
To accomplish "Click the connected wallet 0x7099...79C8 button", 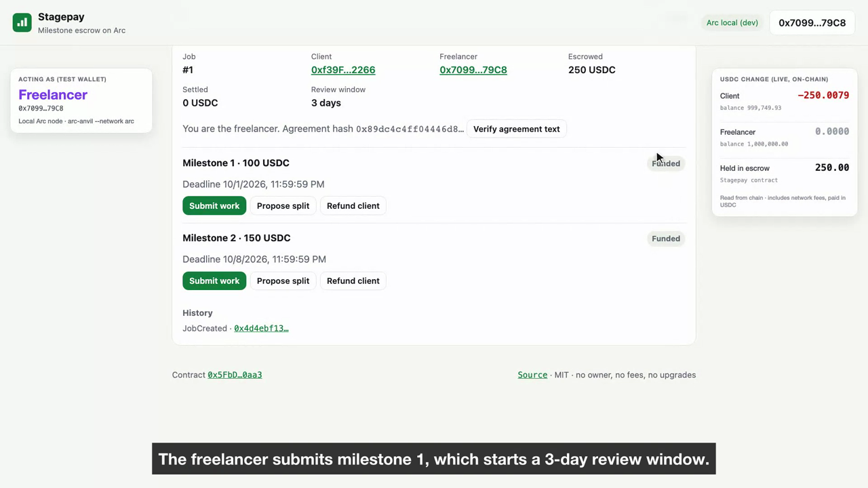I will [812, 23].
